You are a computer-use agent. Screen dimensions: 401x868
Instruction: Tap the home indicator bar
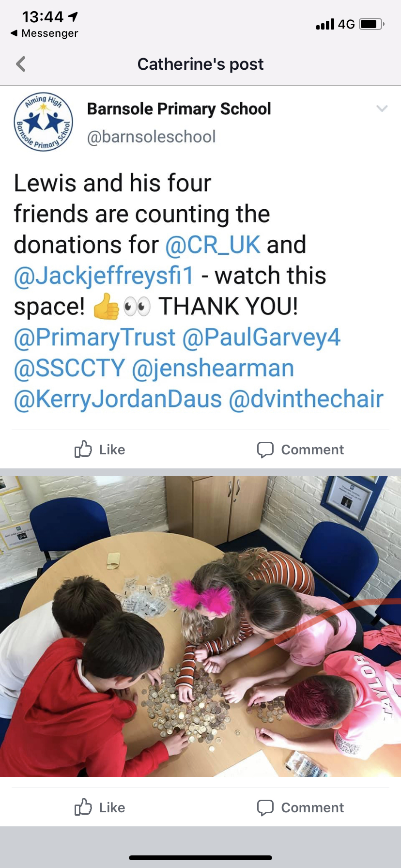tap(200, 858)
